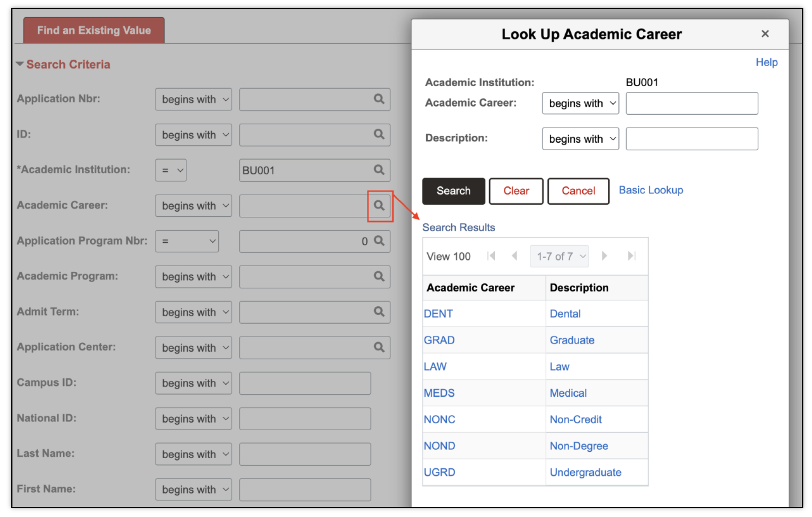
Task: Select the UGRD academic career result
Action: (439, 472)
